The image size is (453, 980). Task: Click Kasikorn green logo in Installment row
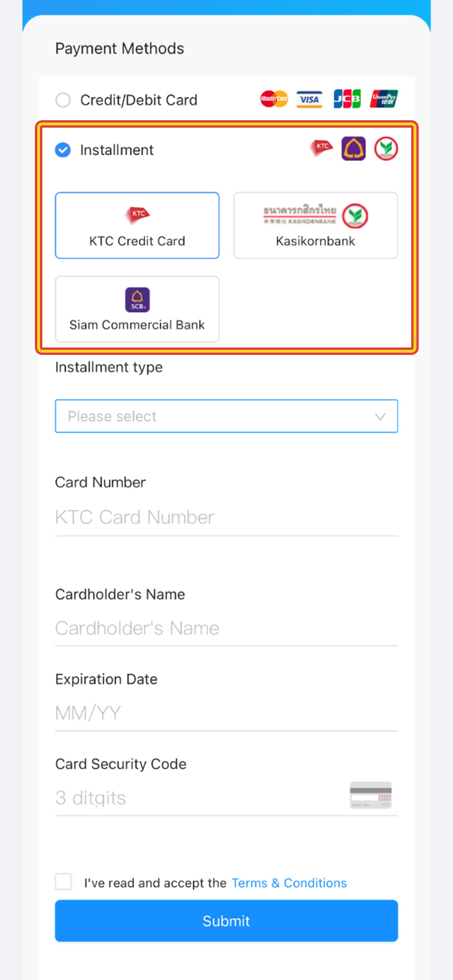coord(386,149)
